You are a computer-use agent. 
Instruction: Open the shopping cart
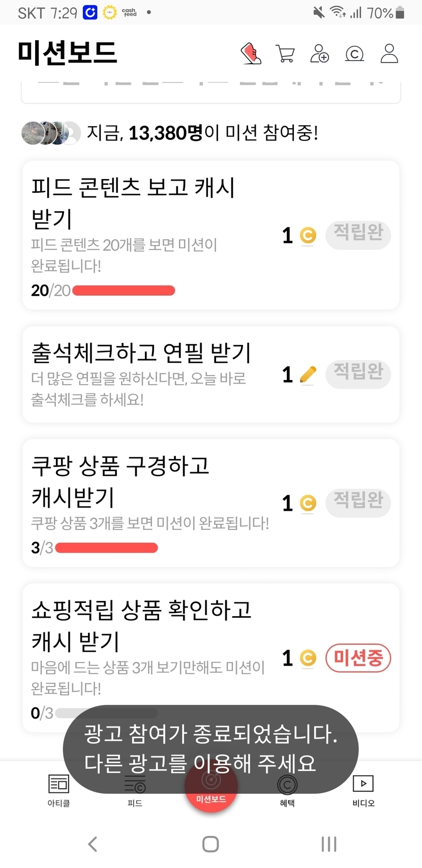[285, 53]
